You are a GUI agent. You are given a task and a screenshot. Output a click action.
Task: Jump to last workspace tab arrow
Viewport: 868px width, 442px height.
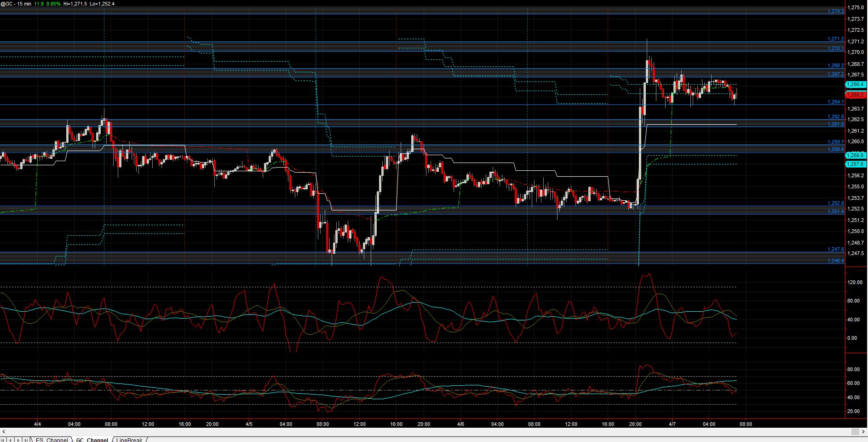(x=26, y=440)
